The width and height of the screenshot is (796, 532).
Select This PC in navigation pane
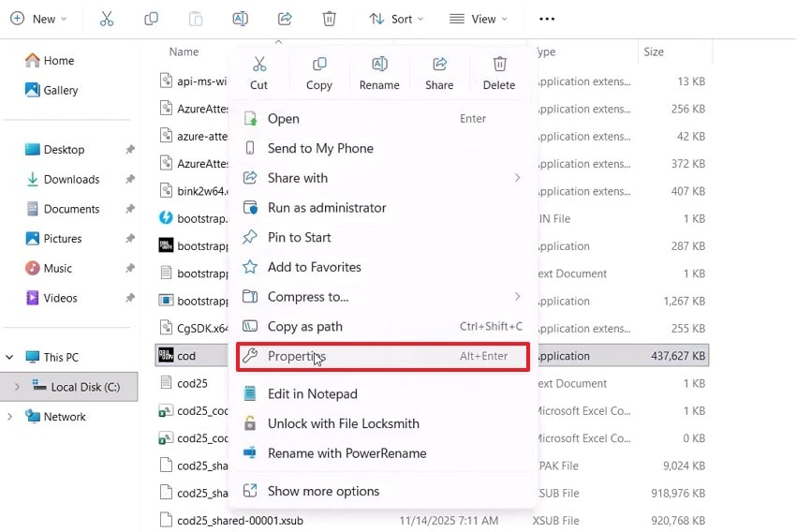(52, 357)
